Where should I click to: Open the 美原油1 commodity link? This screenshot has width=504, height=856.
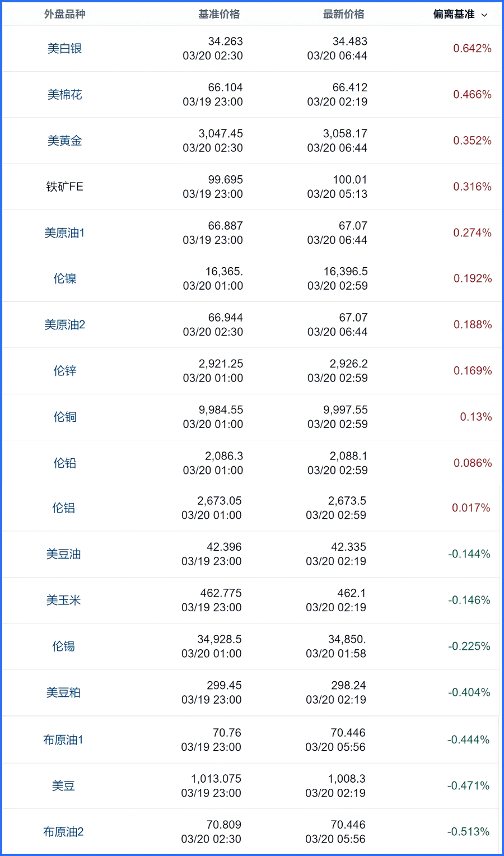64,232
